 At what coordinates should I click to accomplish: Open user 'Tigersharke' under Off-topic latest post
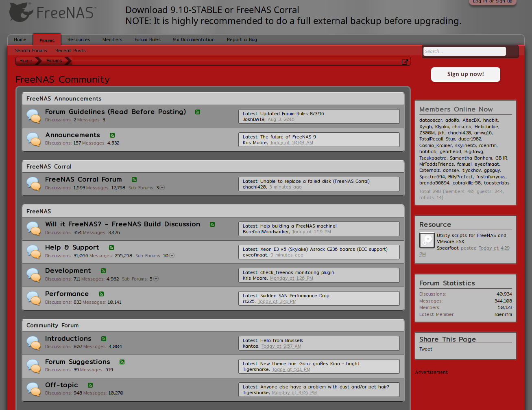[x=256, y=392]
